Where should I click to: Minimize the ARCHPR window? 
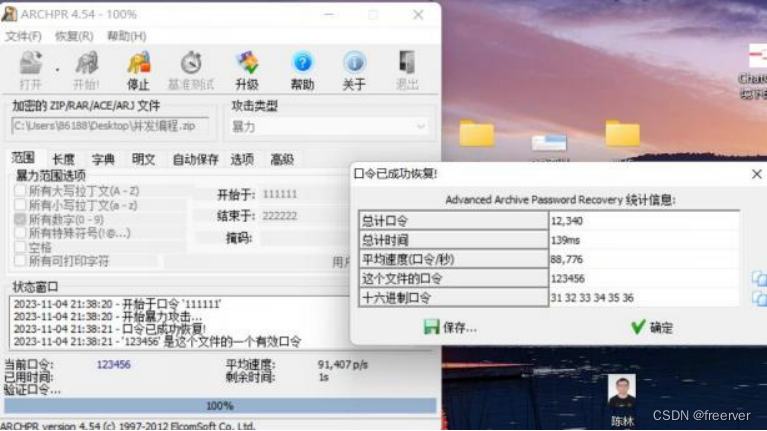[329, 15]
